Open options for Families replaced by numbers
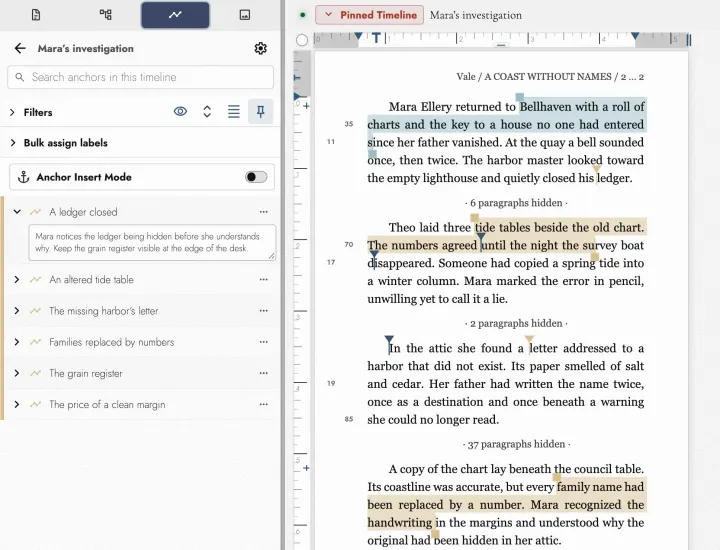This screenshot has height=550, width=720. point(264,342)
